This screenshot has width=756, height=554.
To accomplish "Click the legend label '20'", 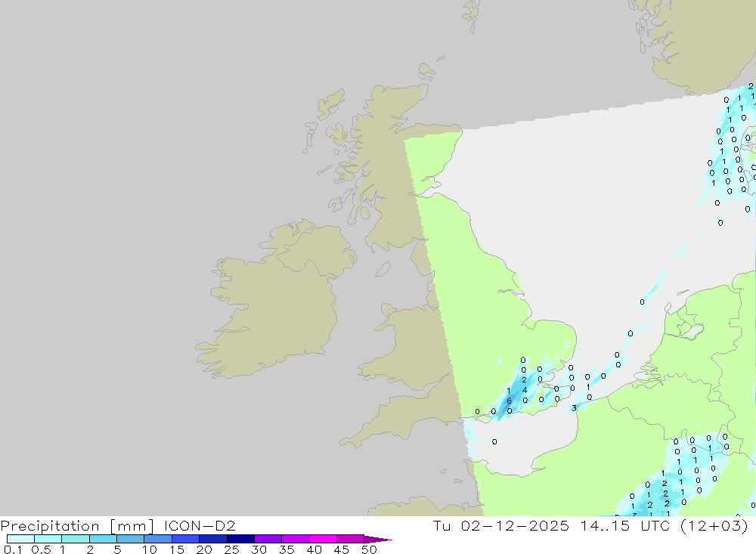I will (204, 549).
